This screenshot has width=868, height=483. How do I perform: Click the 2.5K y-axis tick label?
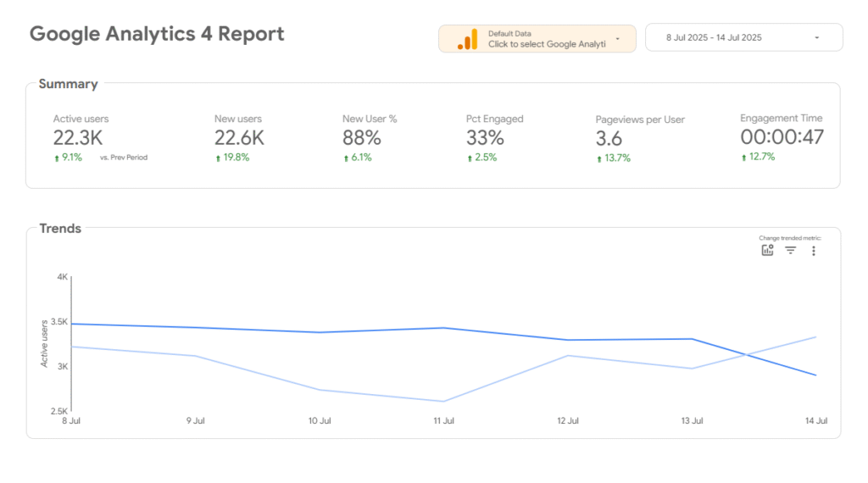[59, 411]
